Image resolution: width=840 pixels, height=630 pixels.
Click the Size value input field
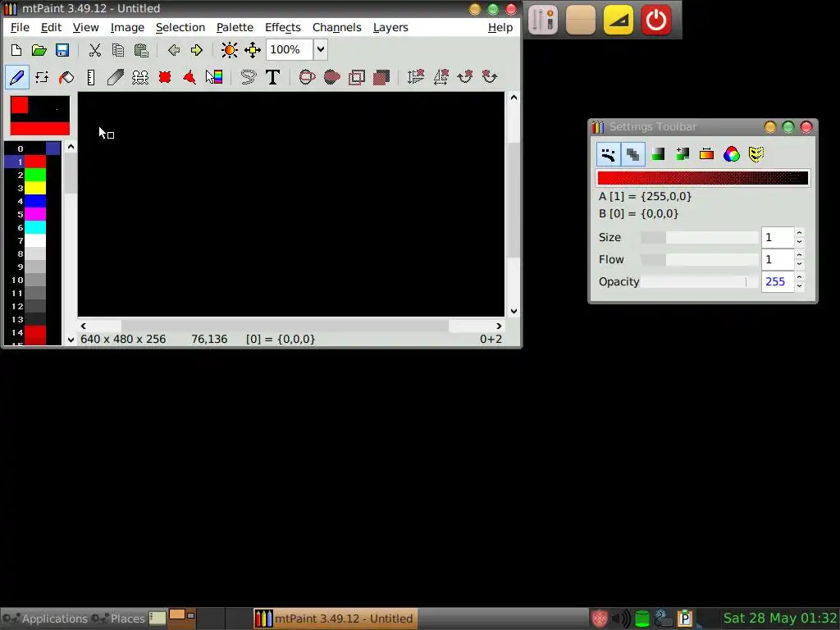tap(778, 237)
